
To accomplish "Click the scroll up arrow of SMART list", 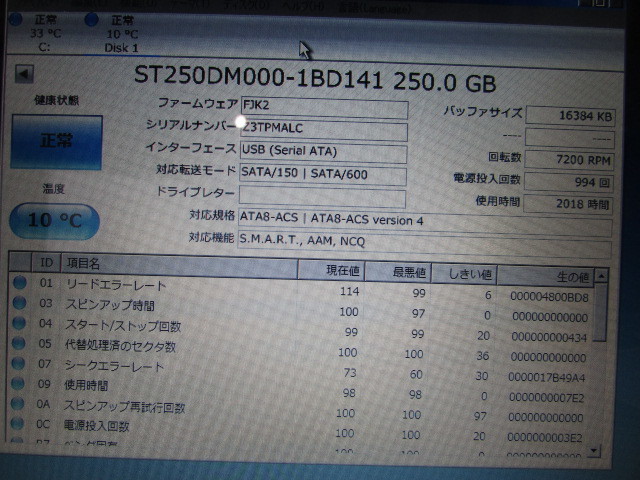I will [x=601, y=276].
